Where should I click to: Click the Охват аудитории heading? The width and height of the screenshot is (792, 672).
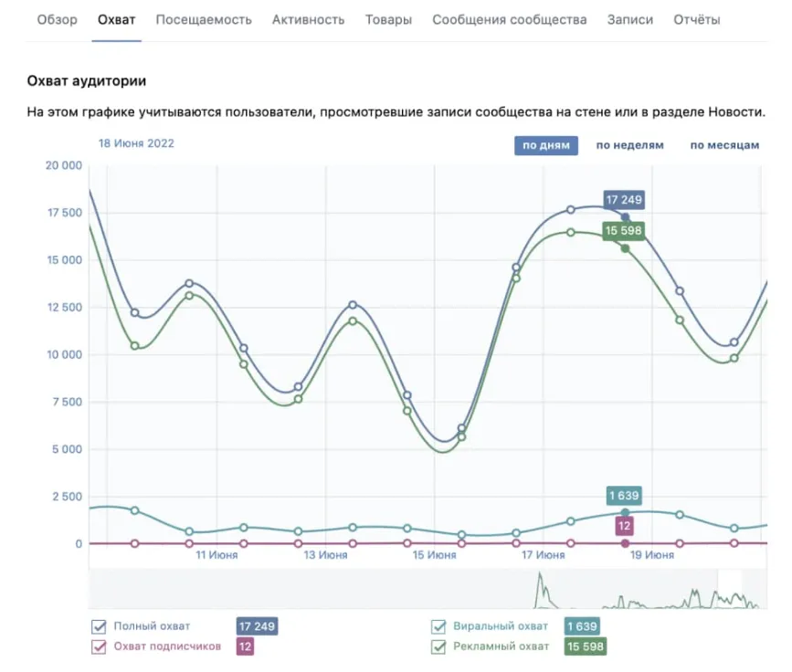click(x=87, y=80)
